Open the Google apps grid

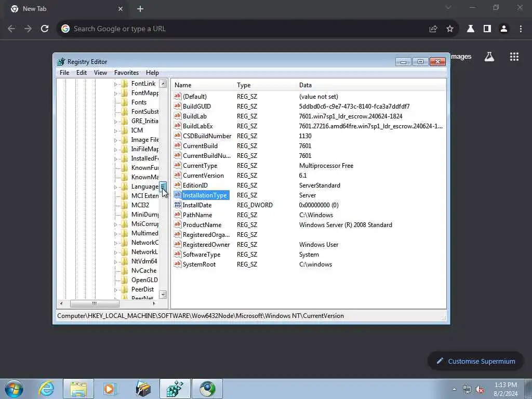pyautogui.click(x=514, y=57)
